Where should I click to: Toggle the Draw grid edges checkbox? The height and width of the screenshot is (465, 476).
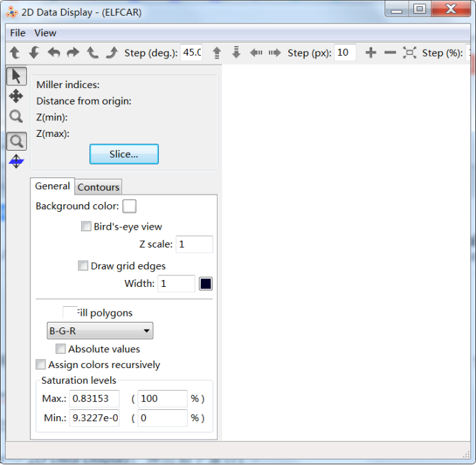tap(83, 266)
